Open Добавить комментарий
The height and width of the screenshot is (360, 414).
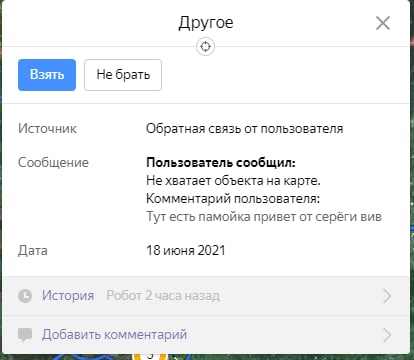tap(206, 335)
